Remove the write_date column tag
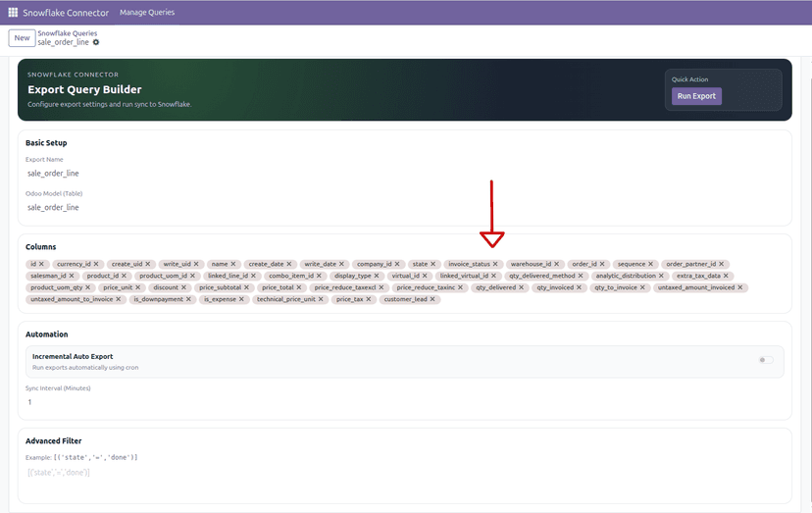 coord(341,264)
